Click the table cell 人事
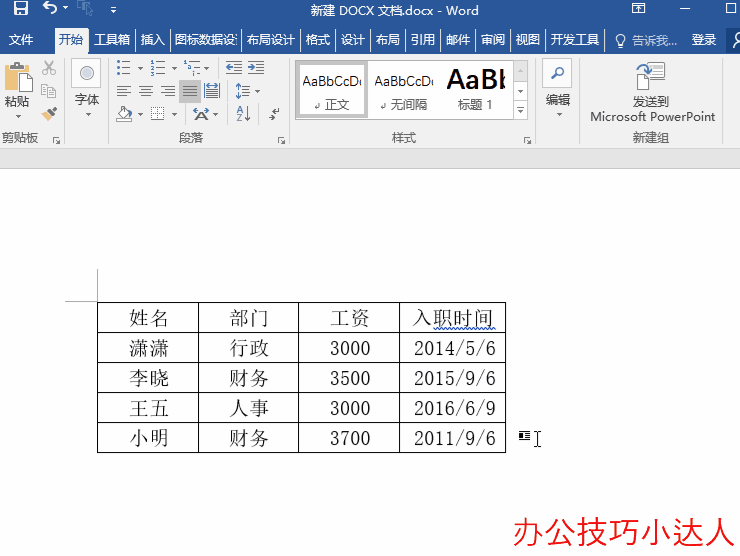This screenshot has height=556, width=740. 249,408
